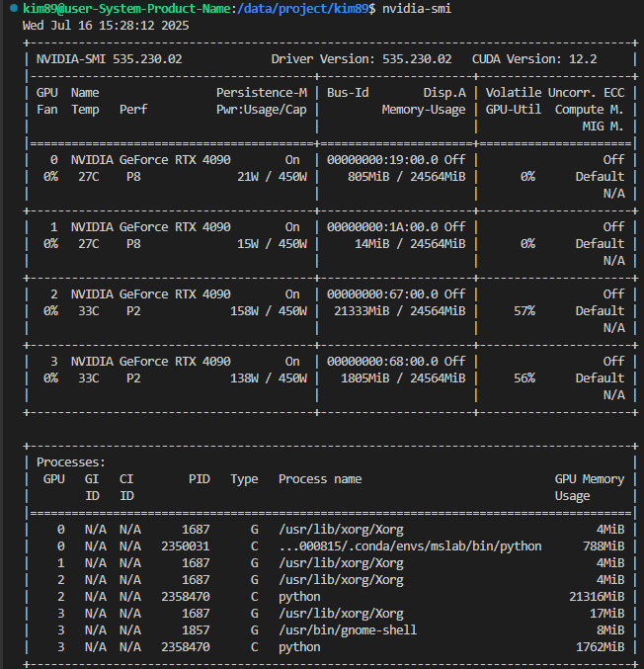Click the 56% GPU utilization value
The height and width of the screenshot is (669, 644).
pyautogui.click(x=524, y=378)
